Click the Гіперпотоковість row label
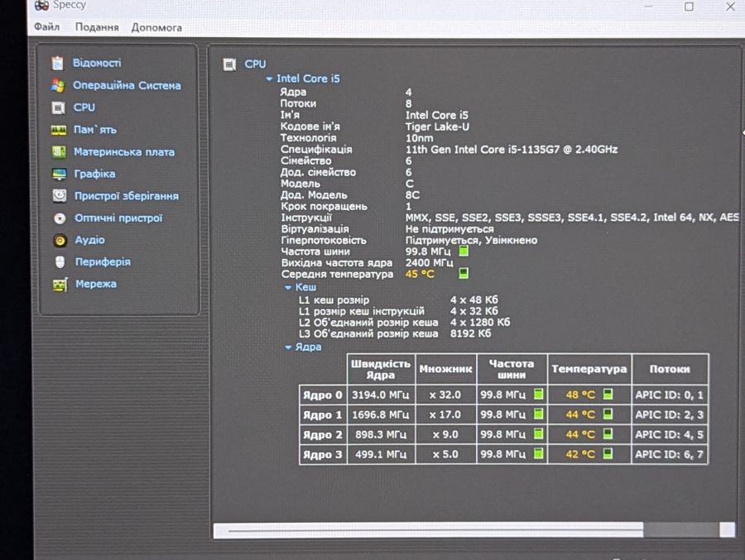 324,241
